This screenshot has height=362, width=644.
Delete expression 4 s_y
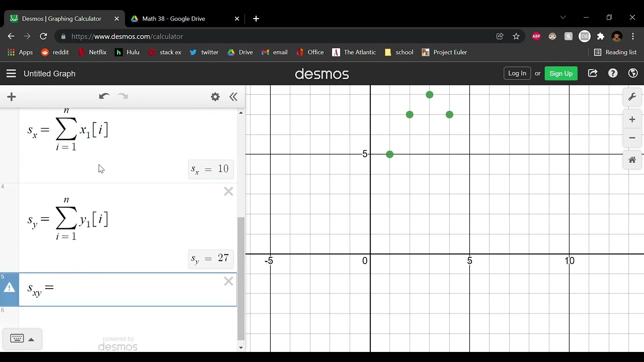click(228, 192)
